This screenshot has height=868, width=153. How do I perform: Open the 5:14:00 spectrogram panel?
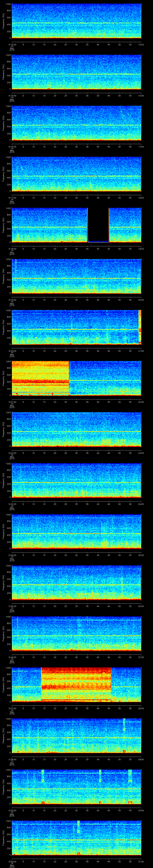(76, 21)
